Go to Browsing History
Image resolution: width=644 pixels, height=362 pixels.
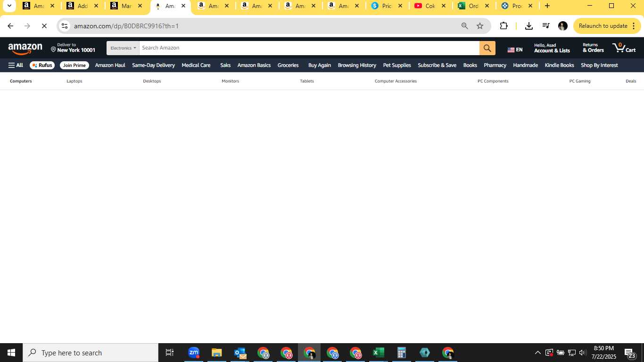[357, 66]
